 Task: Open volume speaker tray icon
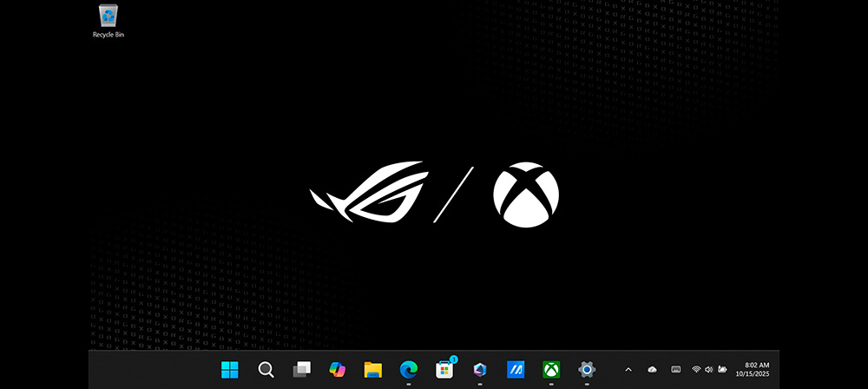click(708, 370)
